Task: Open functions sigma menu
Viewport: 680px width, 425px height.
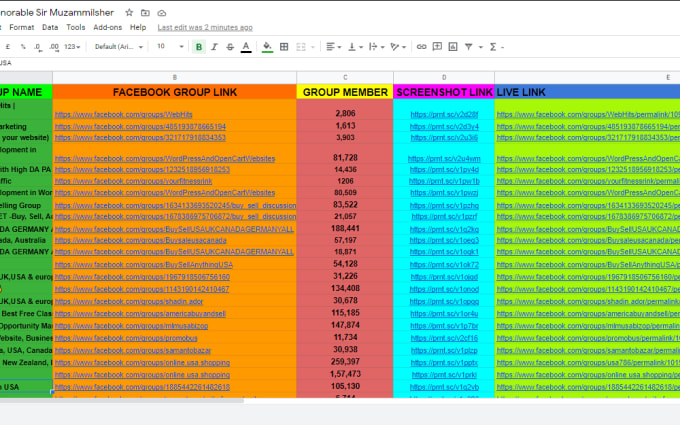Action: pos(496,46)
